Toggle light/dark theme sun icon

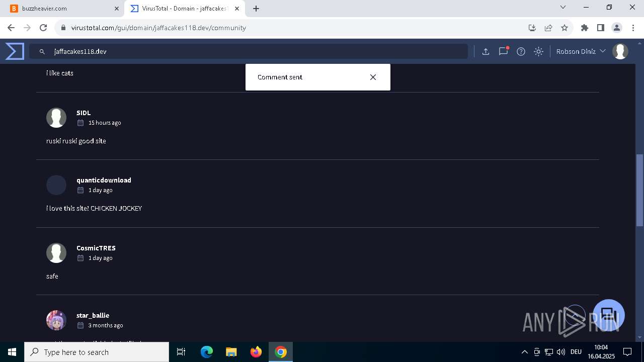(538, 51)
